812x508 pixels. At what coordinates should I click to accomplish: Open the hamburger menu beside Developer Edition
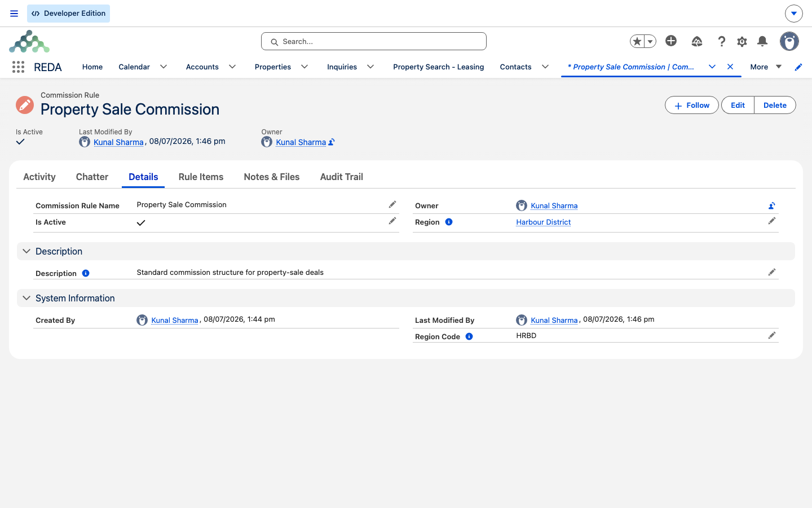pos(14,14)
